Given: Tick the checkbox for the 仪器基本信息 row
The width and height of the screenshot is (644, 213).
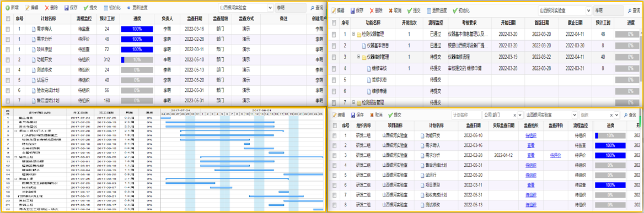Looking at the screenshot, I should (334, 46).
